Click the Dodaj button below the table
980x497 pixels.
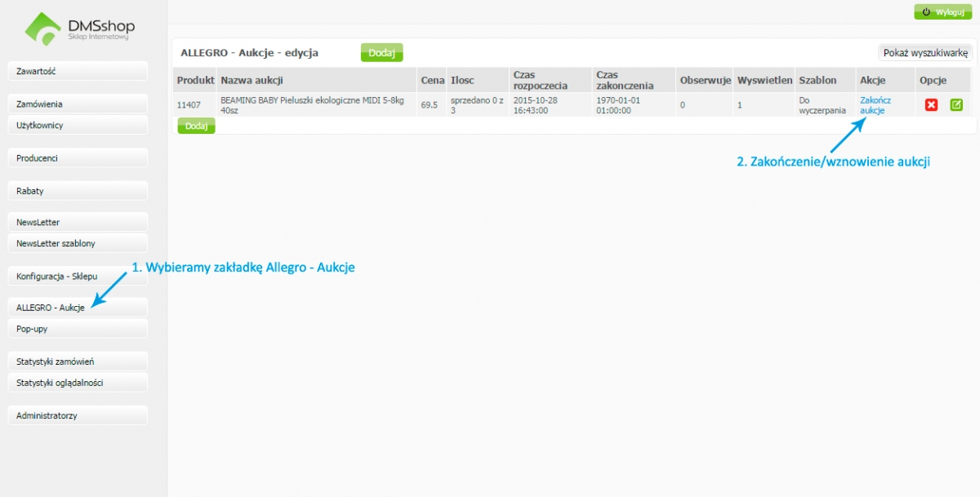tap(196, 126)
